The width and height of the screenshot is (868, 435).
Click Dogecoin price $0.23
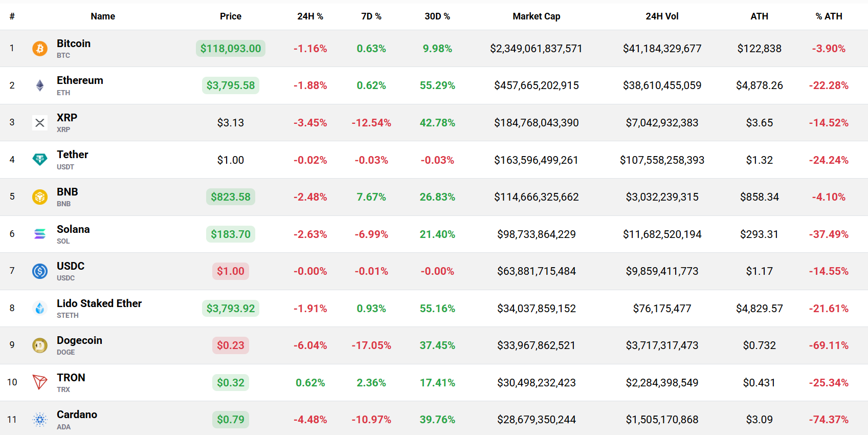click(231, 345)
